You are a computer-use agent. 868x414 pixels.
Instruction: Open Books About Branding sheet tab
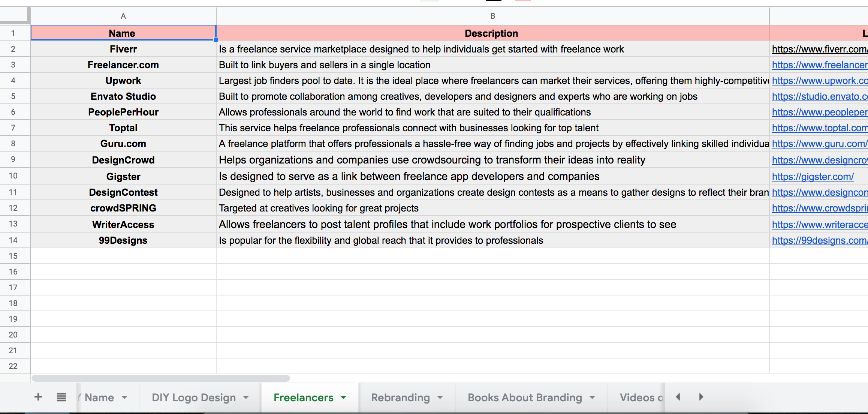525,397
